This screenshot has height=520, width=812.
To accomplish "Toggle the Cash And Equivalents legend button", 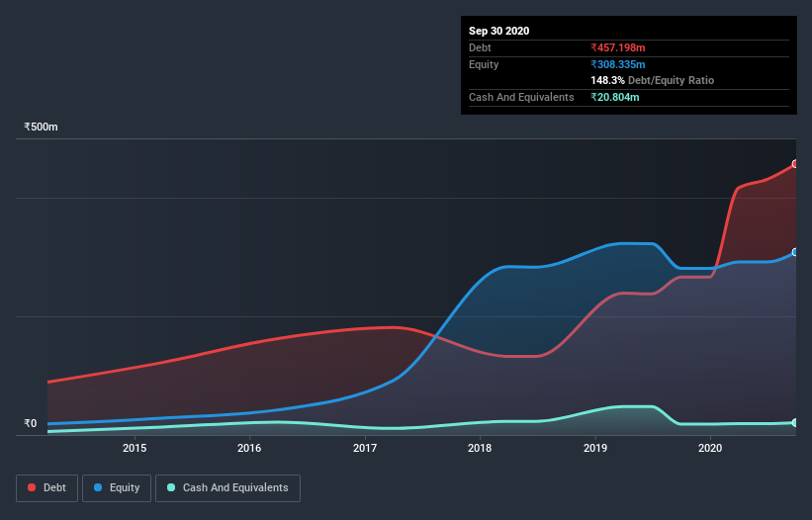I will [x=227, y=488].
